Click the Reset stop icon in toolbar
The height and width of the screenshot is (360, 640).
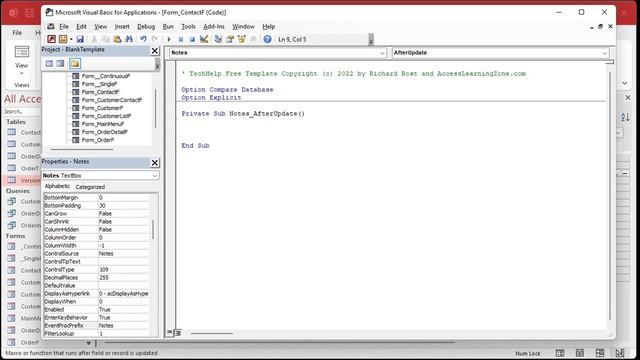coord(192,39)
